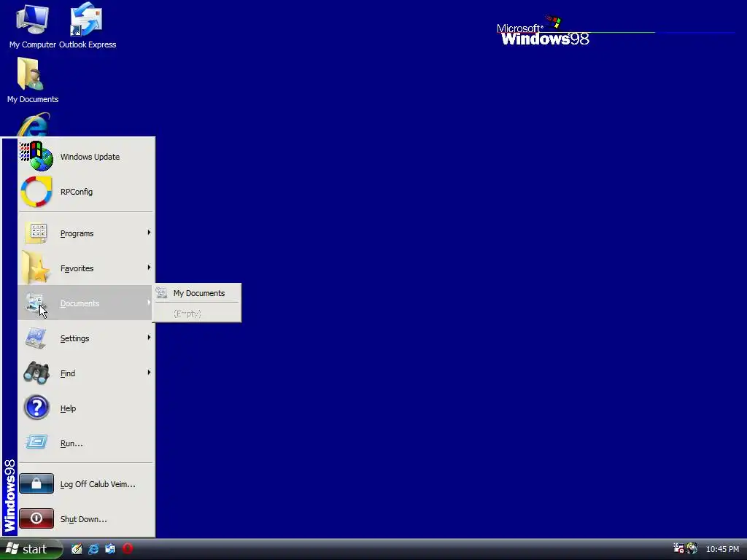The height and width of the screenshot is (560, 747).
Task: Open Outlook Express from the quick launch bar
Action: [x=110, y=549]
